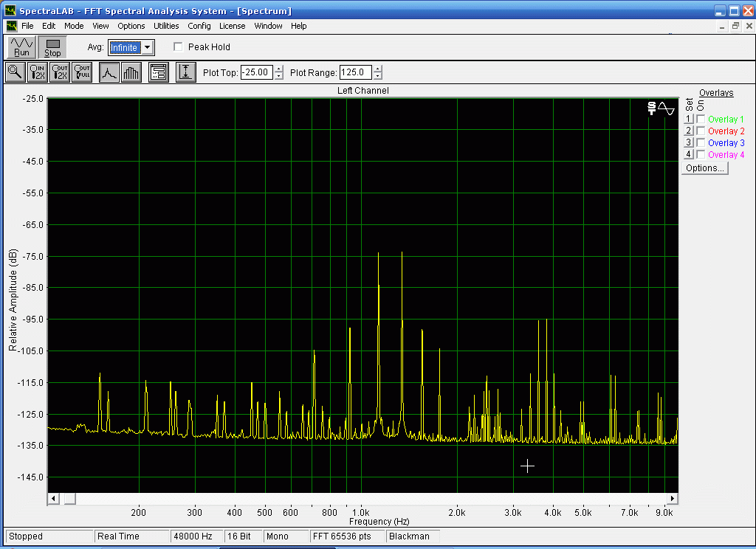Open the Avg dropdown showing Infinite
Viewport: 756px width, 549px height.
click(x=148, y=47)
